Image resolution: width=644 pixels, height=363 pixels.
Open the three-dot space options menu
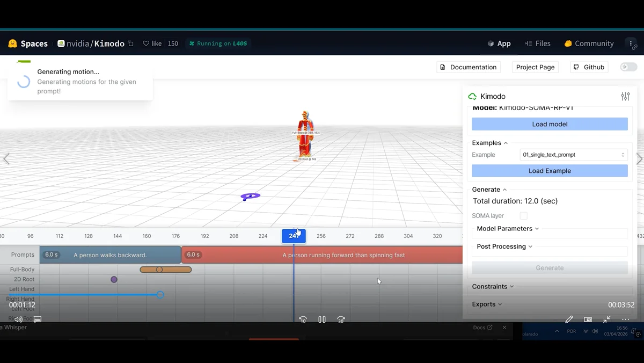click(631, 43)
